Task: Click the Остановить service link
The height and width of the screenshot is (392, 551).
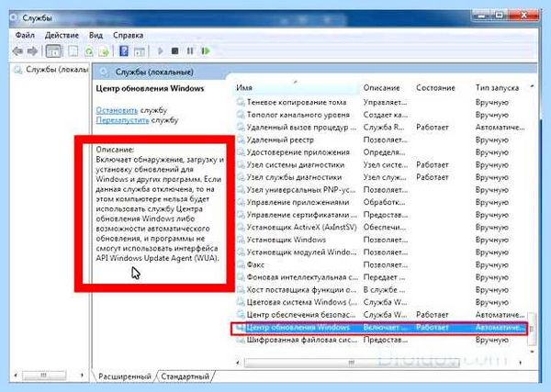Action: pyautogui.click(x=117, y=110)
